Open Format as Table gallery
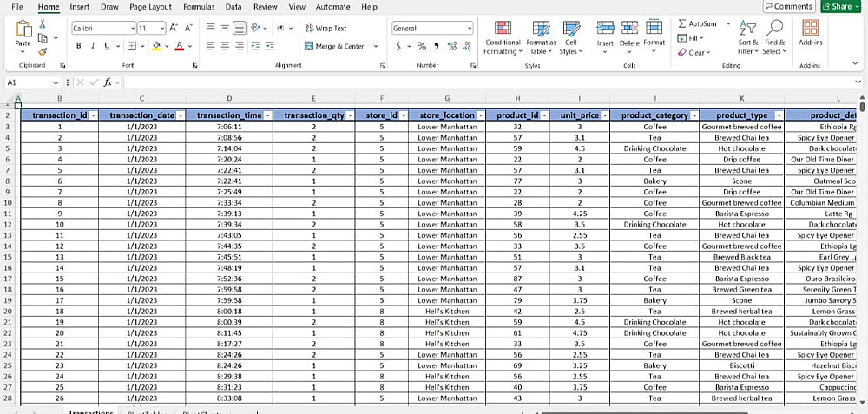 (x=541, y=37)
